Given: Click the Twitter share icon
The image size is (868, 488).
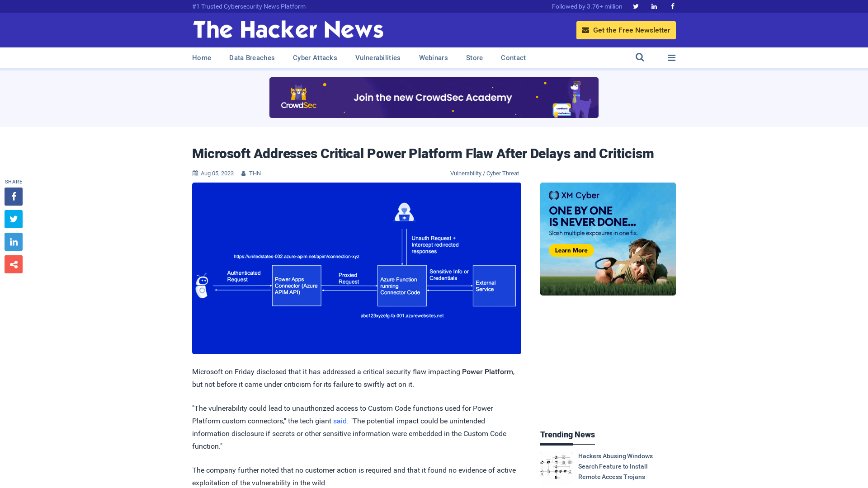Looking at the screenshot, I should click(13, 219).
